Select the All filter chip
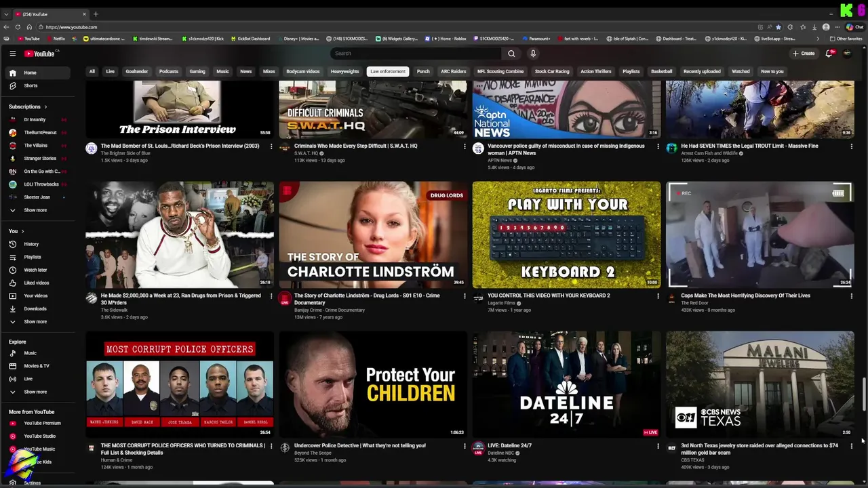 (x=92, y=71)
